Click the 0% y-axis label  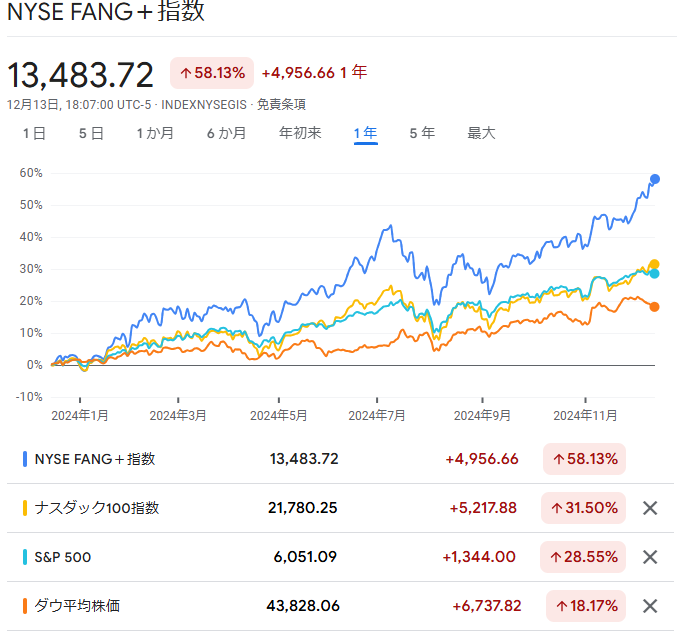(x=35, y=365)
